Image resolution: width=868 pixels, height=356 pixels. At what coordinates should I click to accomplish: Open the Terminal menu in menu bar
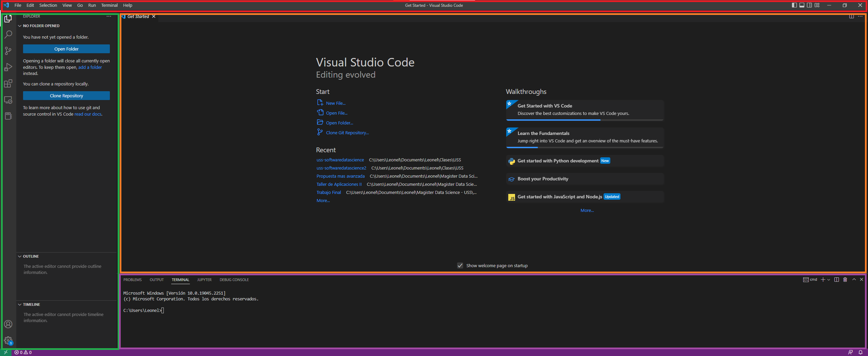(x=109, y=5)
